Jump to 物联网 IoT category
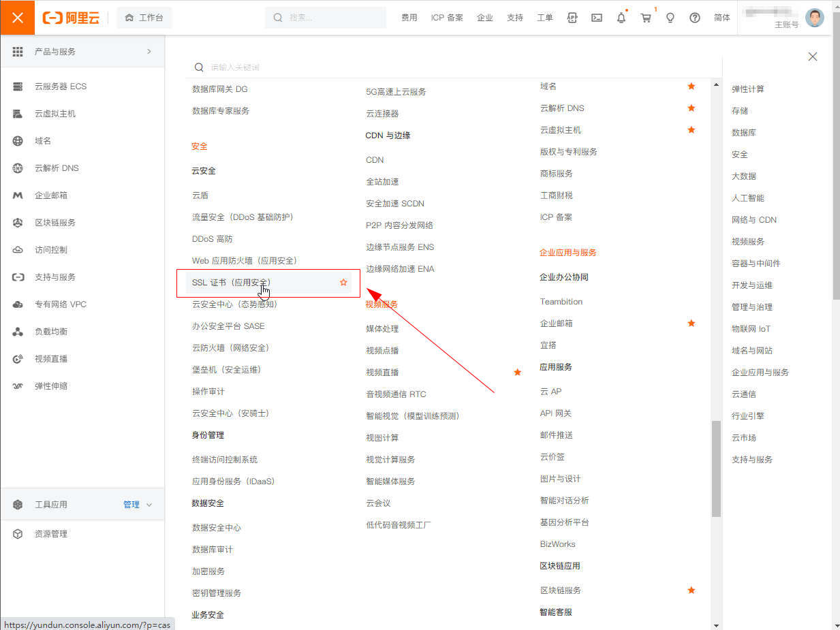The width and height of the screenshot is (840, 630). 751,329
